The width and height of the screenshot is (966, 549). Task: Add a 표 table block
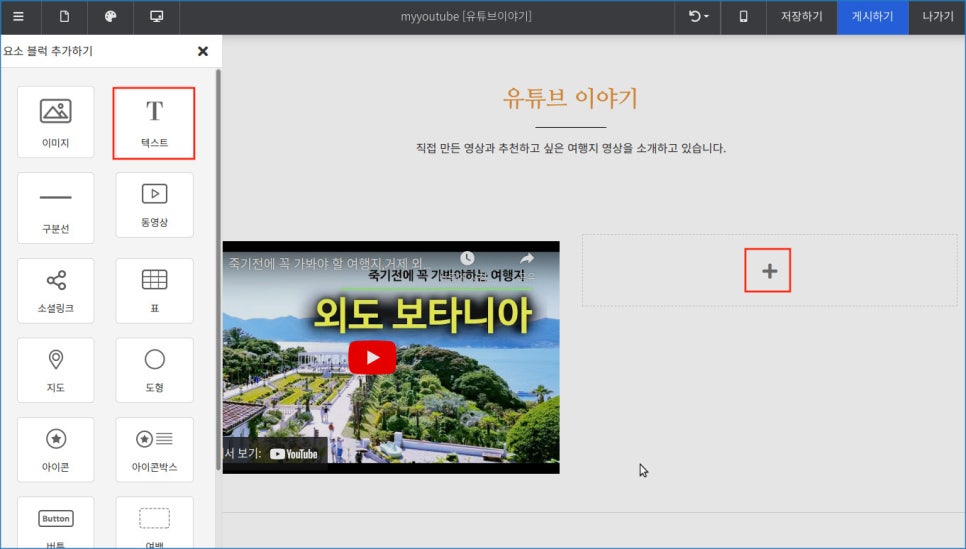pos(154,290)
